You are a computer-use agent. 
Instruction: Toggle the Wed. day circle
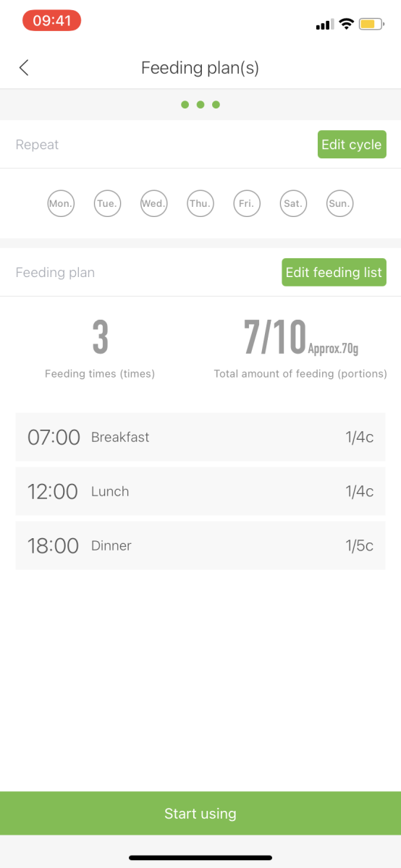153,204
